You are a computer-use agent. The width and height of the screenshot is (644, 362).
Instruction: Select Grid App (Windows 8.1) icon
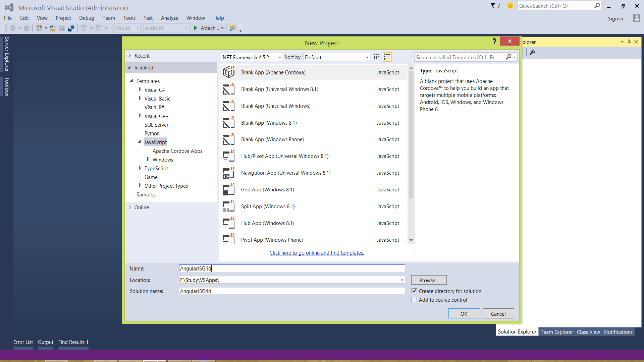click(229, 189)
